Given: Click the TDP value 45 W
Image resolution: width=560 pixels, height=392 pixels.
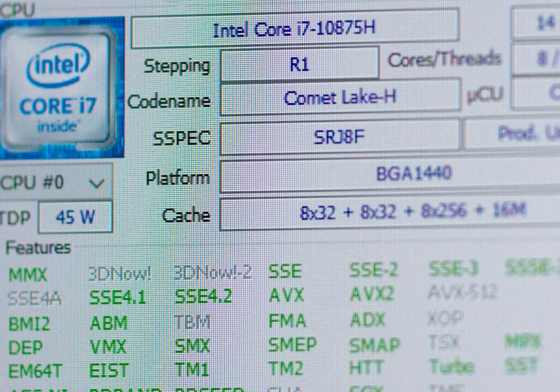Looking at the screenshot, I should [x=75, y=217].
